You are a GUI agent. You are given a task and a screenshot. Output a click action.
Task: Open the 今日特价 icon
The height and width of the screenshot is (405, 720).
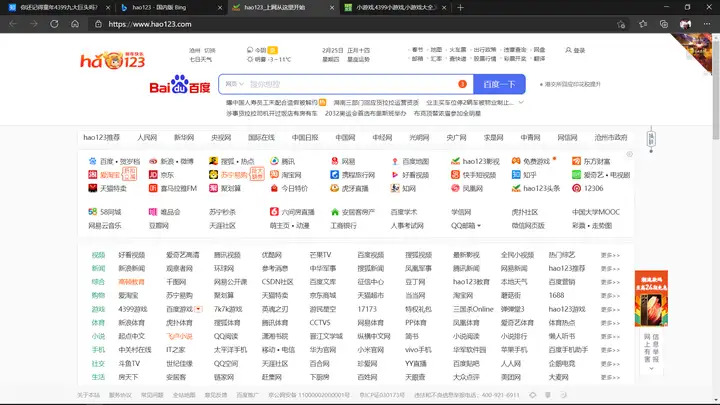click(274, 188)
